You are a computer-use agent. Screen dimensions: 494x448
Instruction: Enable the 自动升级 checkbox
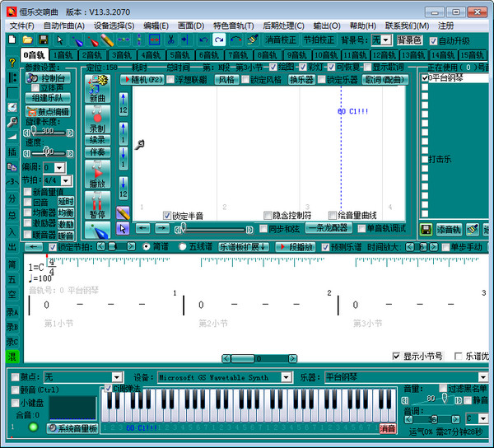[x=434, y=40]
